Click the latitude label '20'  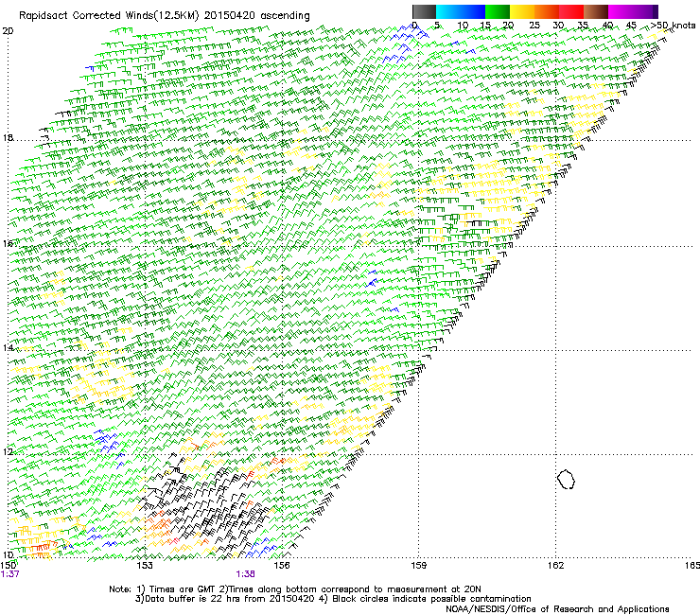(x=8, y=31)
